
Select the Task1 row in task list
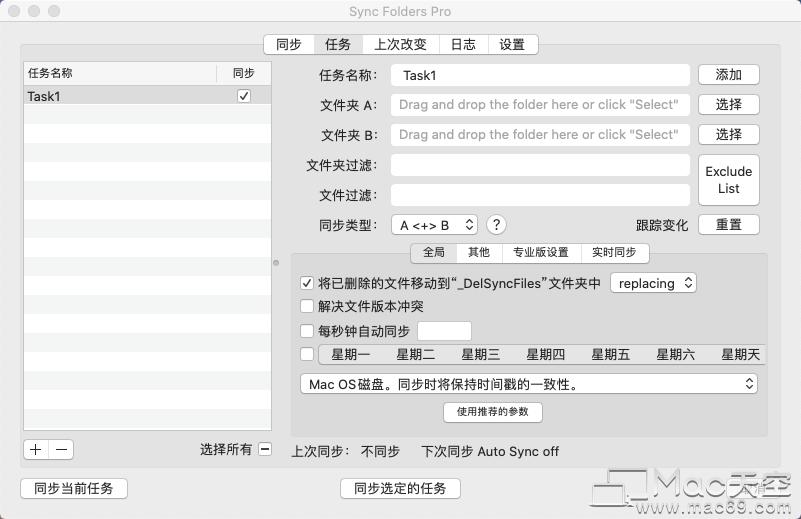pyautogui.click(x=148, y=96)
